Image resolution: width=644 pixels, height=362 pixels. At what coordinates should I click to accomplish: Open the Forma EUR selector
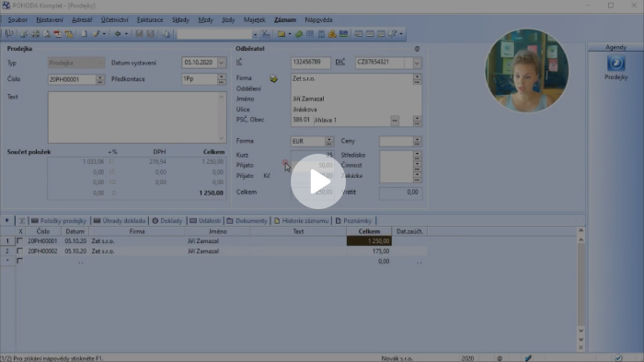tap(329, 142)
